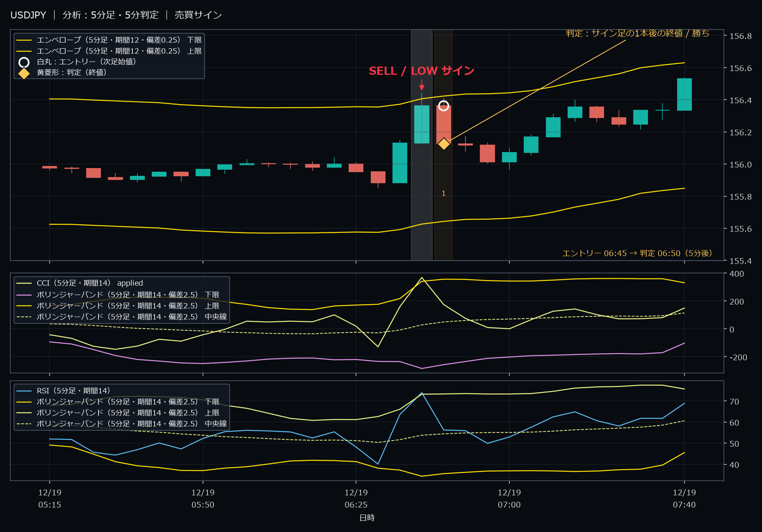This screenshot has height=532, width=762.
Task: Click the -200 label on the CCI axis
Action: 738,357
